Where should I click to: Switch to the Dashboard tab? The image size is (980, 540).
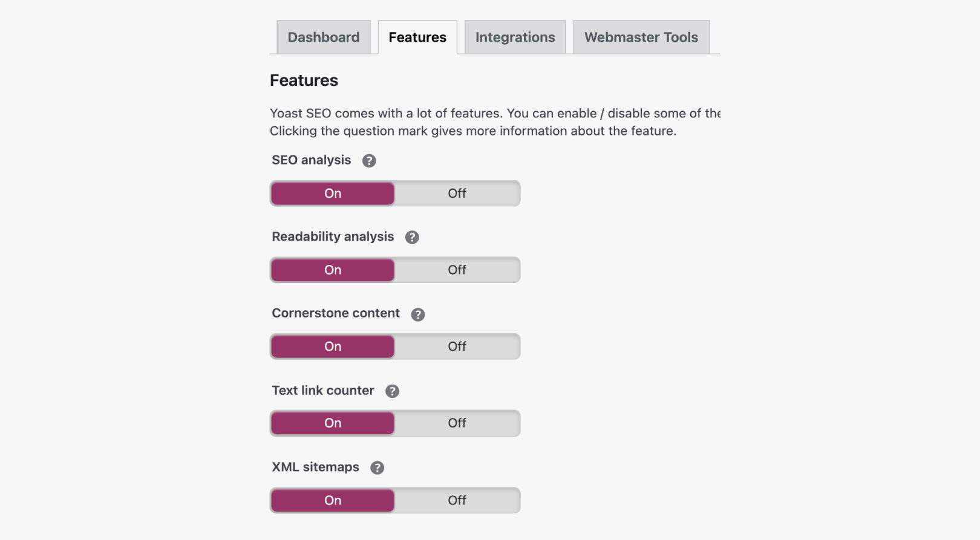(x=324, y=37)
